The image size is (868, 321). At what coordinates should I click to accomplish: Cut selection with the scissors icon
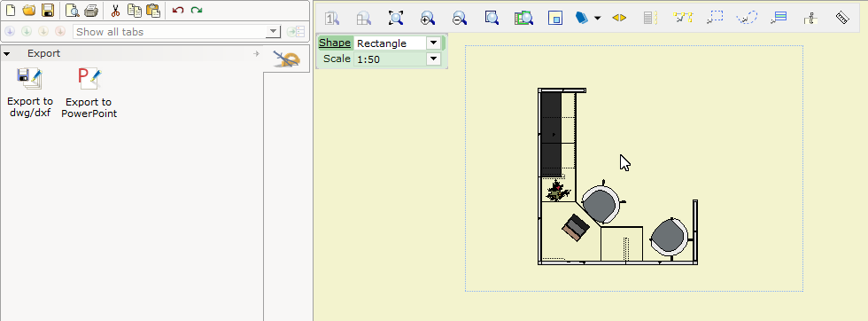(115, 10)
